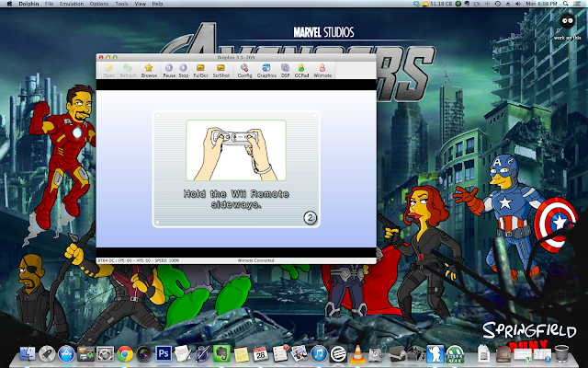Open Photoshop from the Dock
Viewport: 588px width, 368px height.
[x=164, y=353]
